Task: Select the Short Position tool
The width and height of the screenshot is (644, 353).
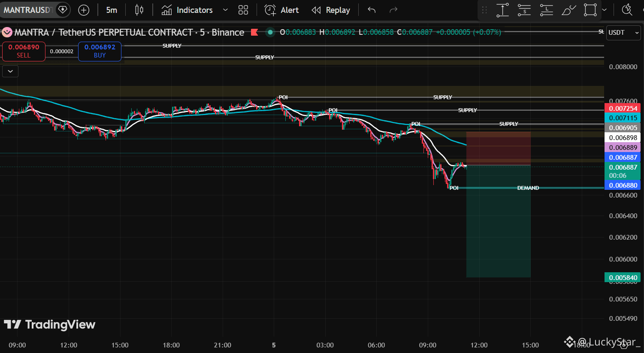Action: (x=524, y=10)
